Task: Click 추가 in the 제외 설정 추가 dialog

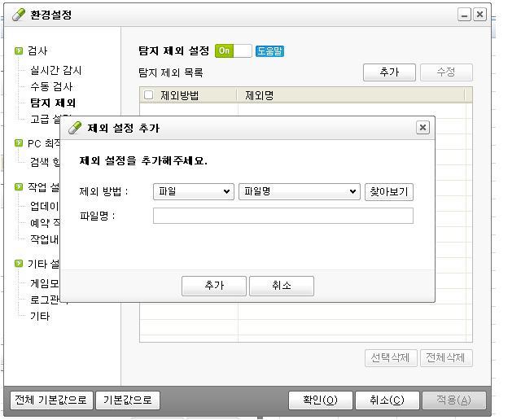Action: 214,286
